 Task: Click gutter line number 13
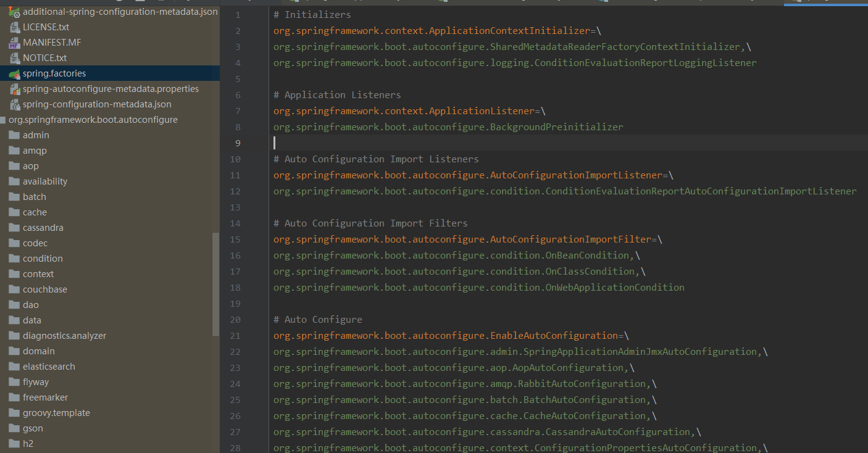tap(235, 207)
